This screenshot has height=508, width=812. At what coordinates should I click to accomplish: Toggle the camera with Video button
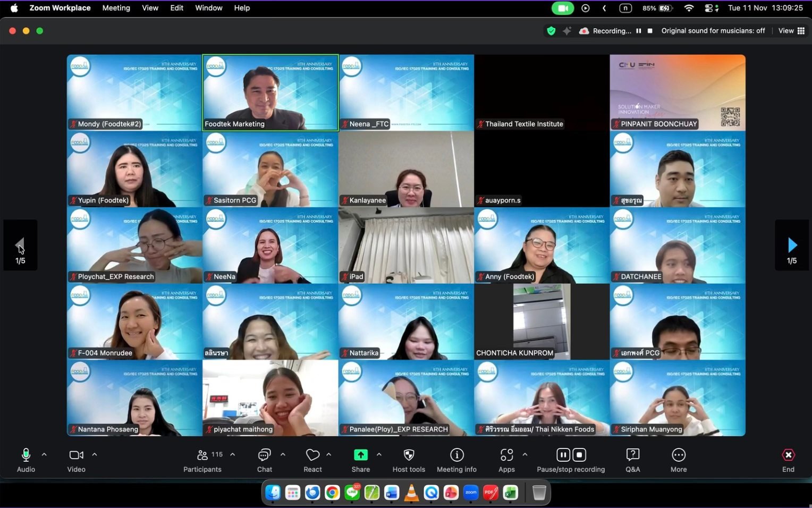[x=76, y=455]
